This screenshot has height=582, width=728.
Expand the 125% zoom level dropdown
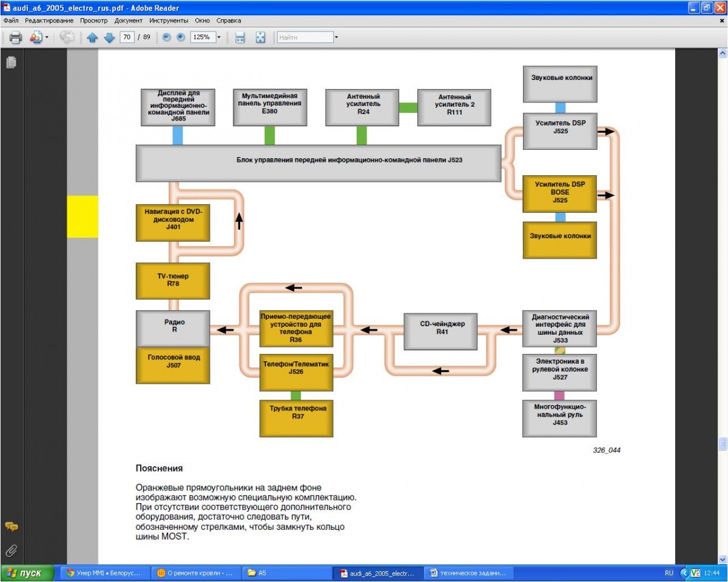coord(219,38)
